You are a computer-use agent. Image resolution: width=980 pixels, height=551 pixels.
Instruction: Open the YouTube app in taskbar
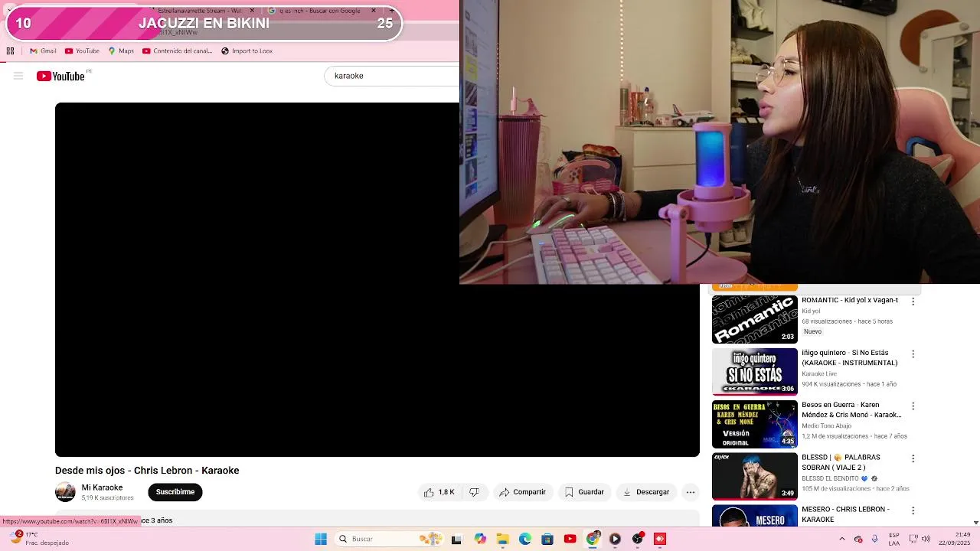pos(570,539)
